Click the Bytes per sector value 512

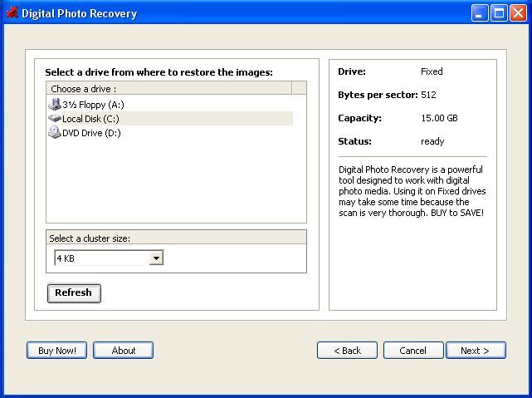[x=428, y=95]
